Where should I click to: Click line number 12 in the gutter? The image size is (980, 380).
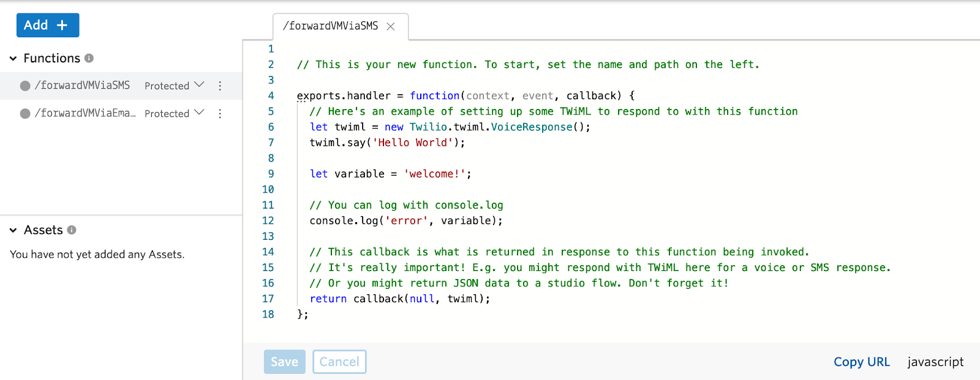pos(268,221)
